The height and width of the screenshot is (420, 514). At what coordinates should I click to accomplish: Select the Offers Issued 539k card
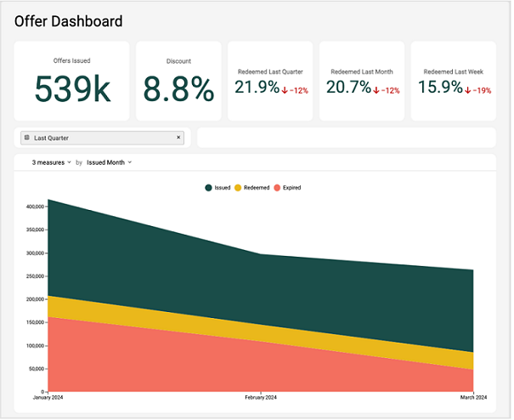tap(71, 81)
